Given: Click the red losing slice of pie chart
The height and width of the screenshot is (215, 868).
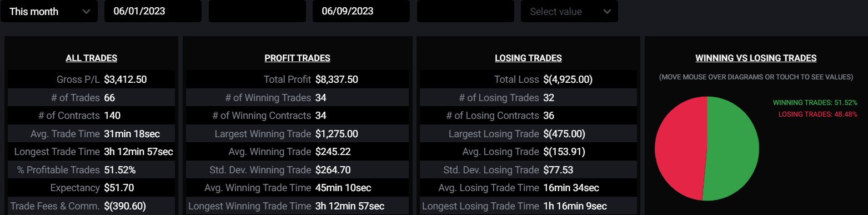Looking at the screenshot, I should [x=679, y=147].
